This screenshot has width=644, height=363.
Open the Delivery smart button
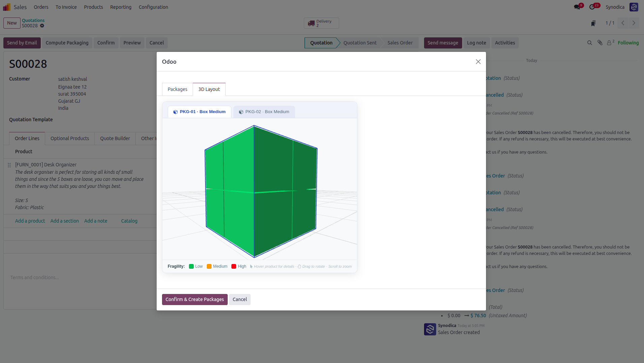coord(321,23)
